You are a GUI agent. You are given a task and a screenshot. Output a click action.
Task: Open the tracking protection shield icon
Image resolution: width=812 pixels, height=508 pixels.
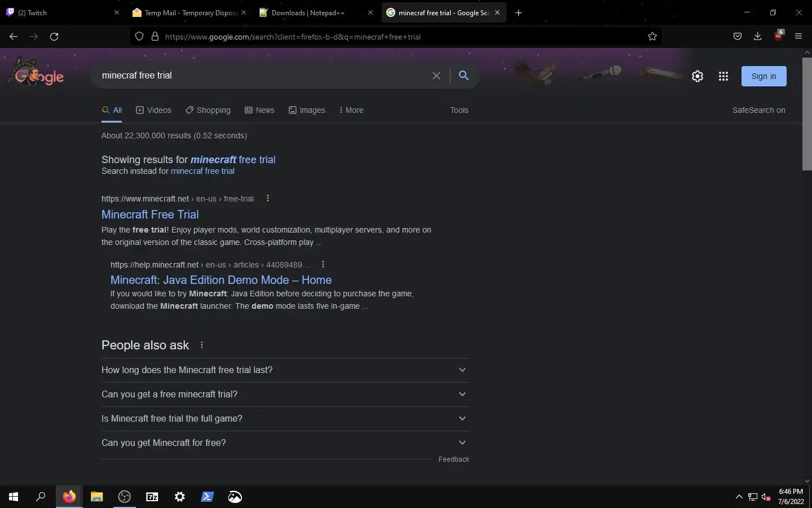coord(139,37)
